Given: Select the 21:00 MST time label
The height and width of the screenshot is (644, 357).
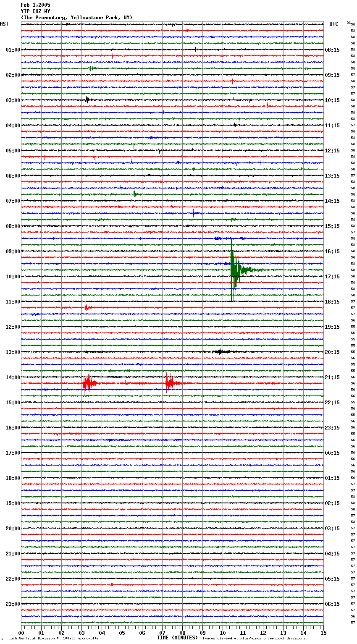Looking at the screenshot, I should click(13, 554).
